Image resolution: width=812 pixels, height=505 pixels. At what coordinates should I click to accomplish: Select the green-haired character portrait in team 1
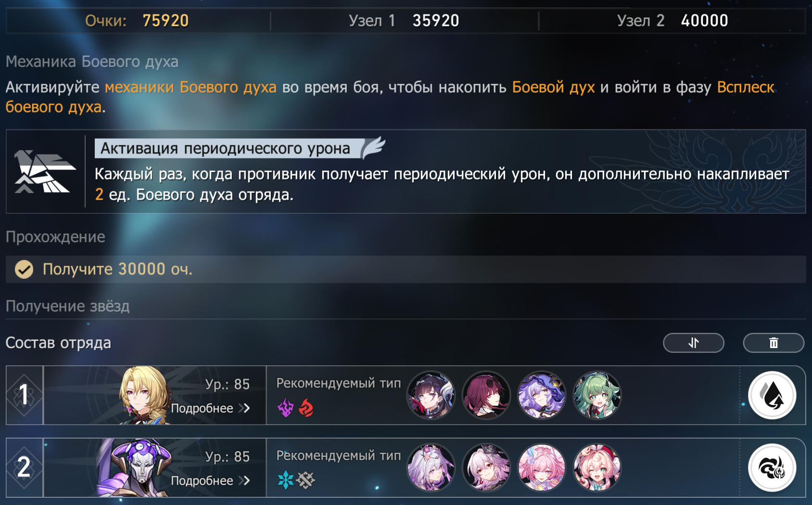597,395
